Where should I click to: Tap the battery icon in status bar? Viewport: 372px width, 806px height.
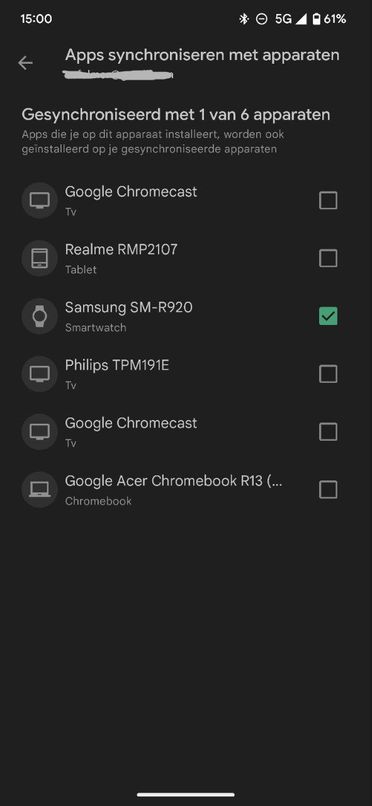click(317, 19)
